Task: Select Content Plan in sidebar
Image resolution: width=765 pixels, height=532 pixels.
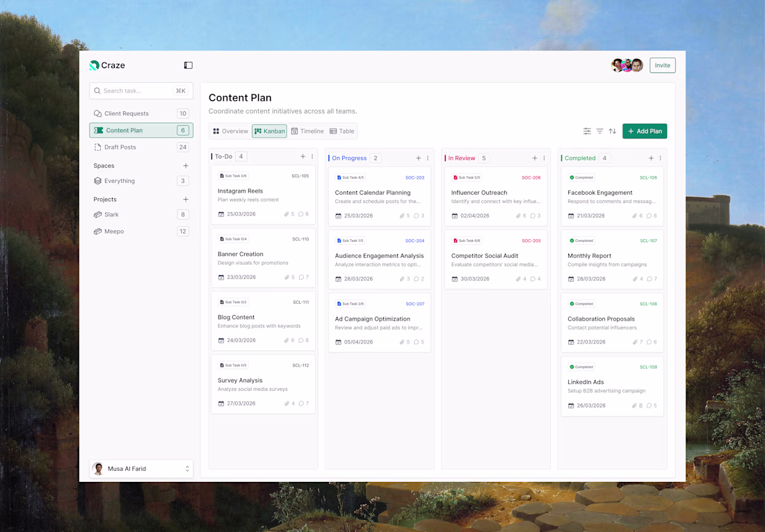Action: (141, 130)
